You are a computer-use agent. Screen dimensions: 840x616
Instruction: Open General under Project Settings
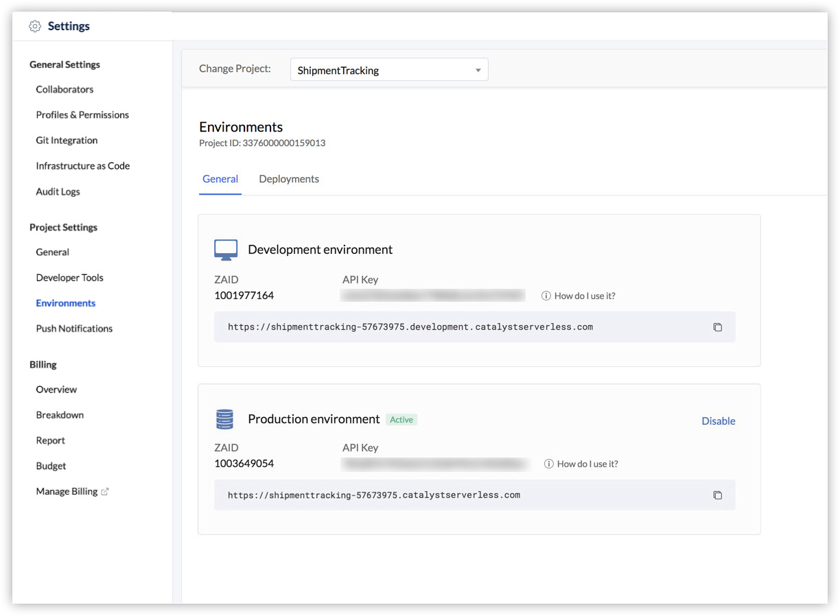[52, 252]
